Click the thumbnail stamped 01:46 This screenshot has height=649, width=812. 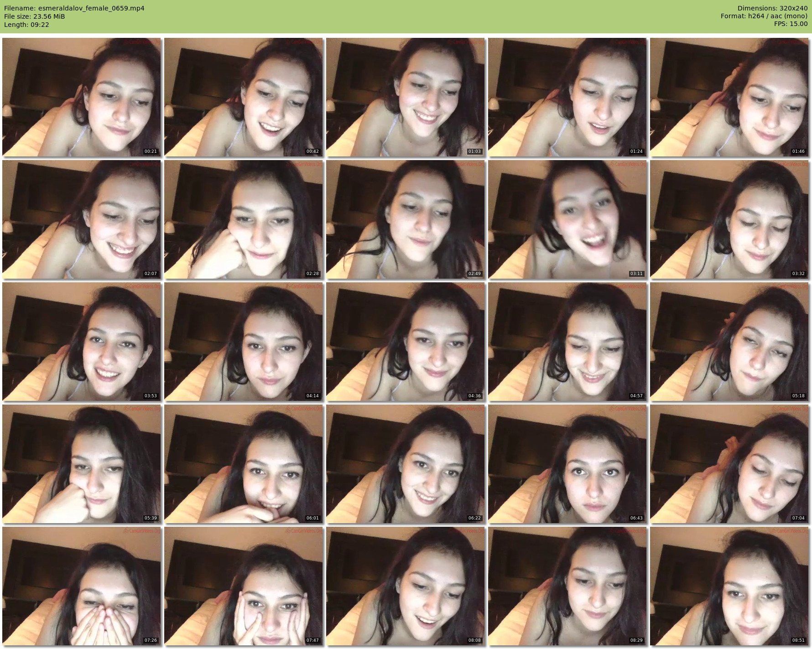click(729, 97)
